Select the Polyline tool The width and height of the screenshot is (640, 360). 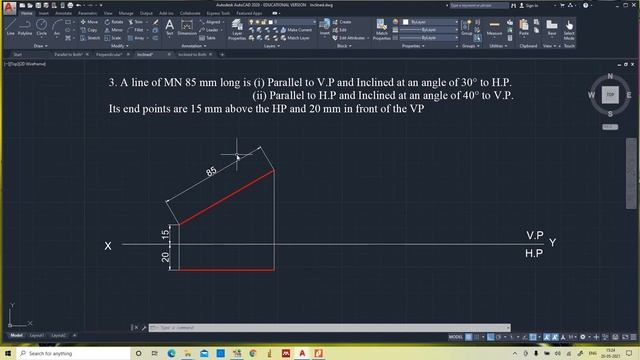pyautogui.click(x=25, y=27)
